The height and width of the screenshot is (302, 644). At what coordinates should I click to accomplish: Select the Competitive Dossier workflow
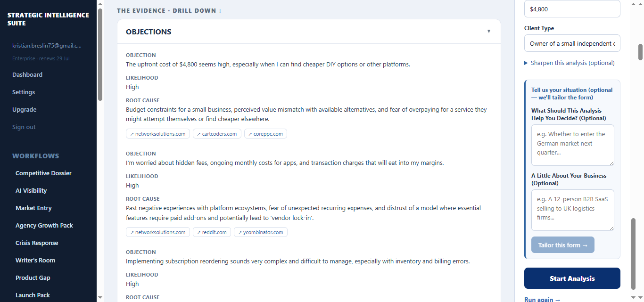[43, 173]
